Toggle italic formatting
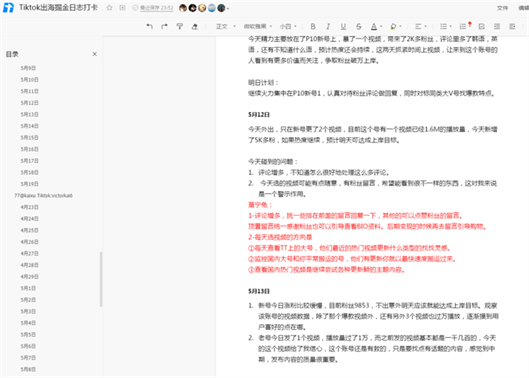 (x=328, y=26)
